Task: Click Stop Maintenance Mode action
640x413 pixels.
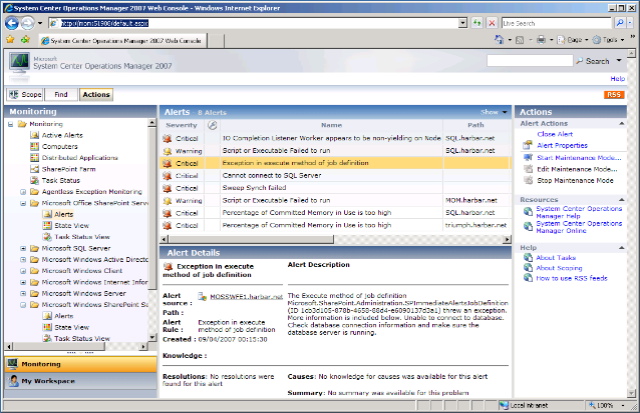Action: [x=575, y=180]
